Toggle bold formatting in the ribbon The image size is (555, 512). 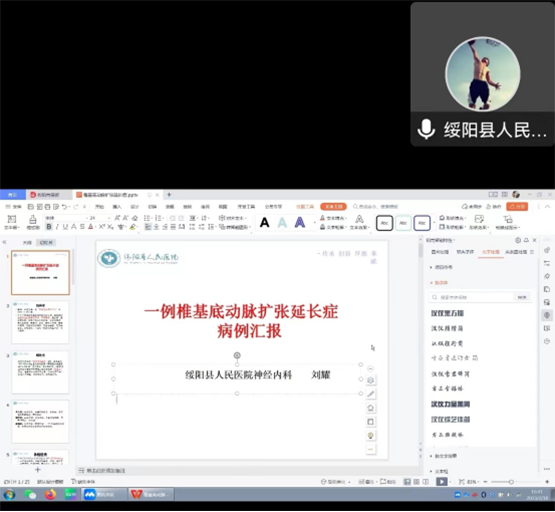click(x=49, y=227)
